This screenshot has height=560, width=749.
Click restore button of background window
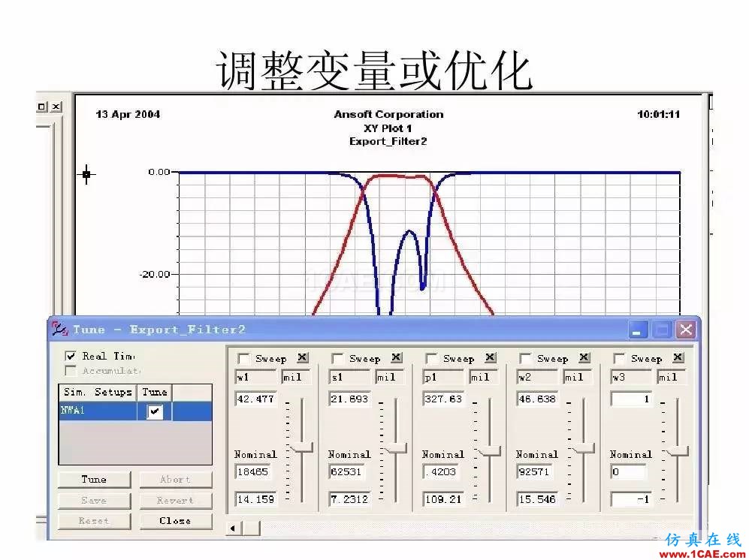pyautogui.click(x=43, y=107)
